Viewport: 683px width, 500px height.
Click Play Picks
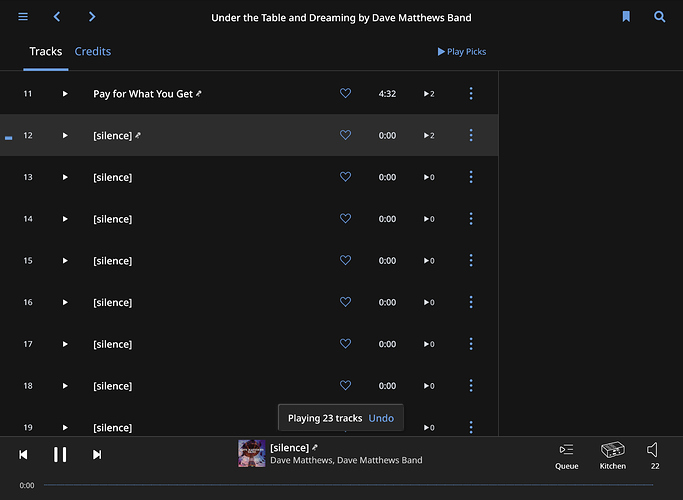pos(462,51)
